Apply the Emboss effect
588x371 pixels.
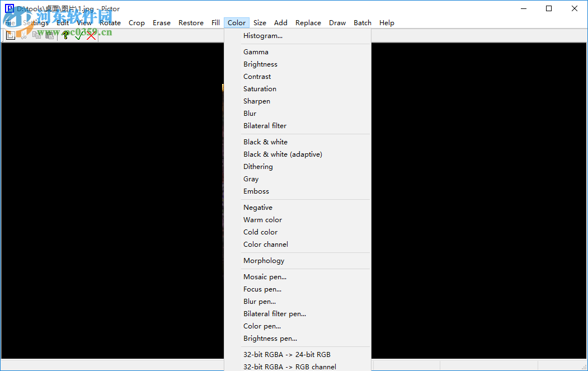[x=298, y=191]
